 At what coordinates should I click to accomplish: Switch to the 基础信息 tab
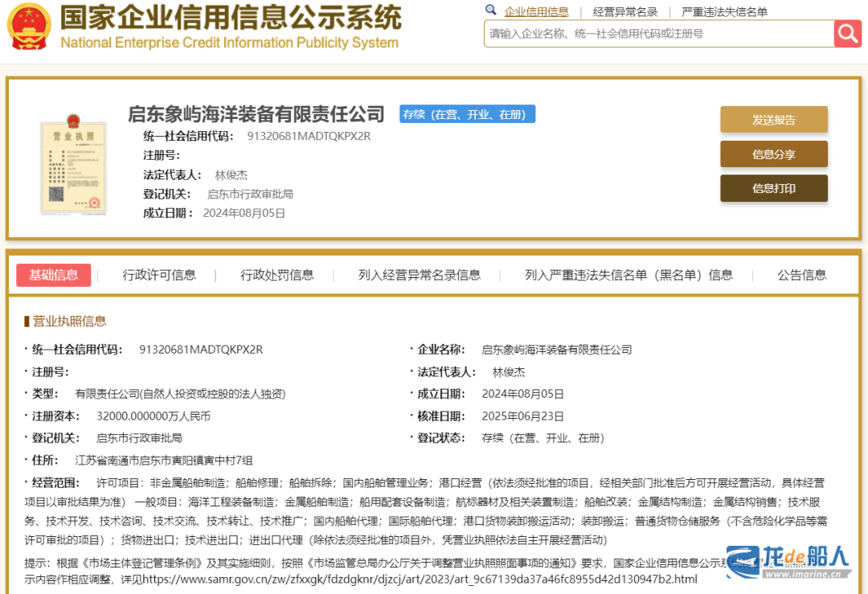point(53,274)
